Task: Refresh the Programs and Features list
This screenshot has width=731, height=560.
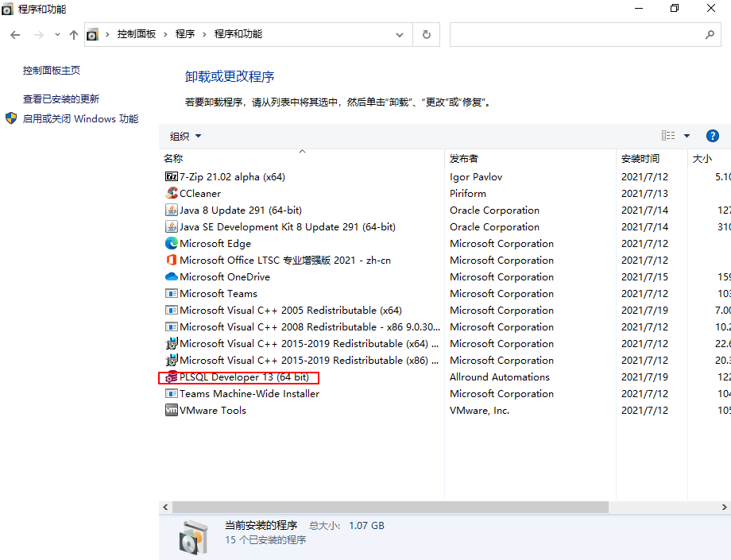Action: 426,34
